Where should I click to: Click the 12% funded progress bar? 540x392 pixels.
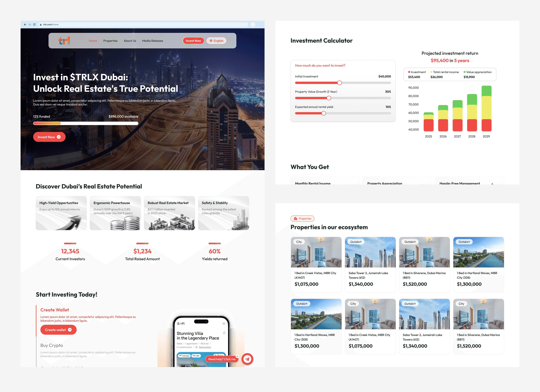coord(86,123)
